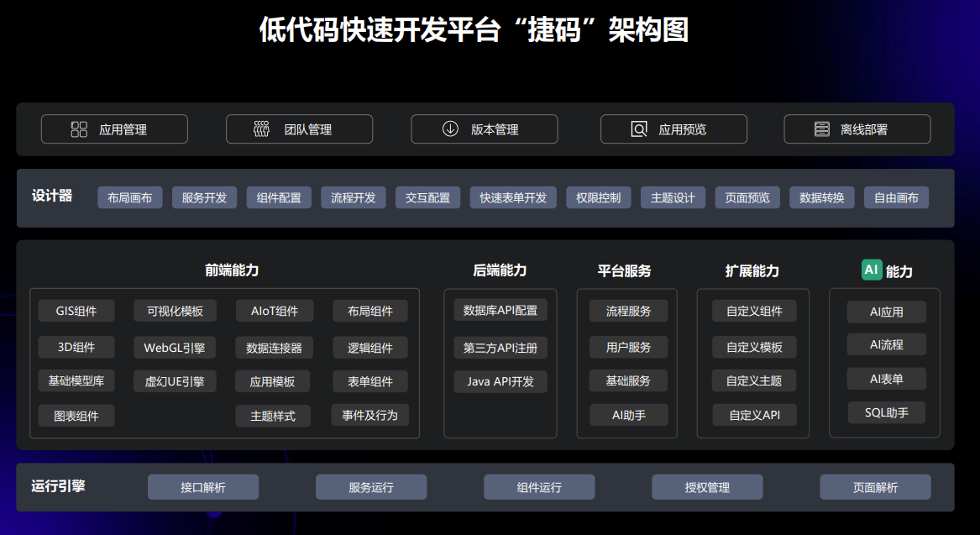Click the 逻辑组件 box

pos(370,348)
